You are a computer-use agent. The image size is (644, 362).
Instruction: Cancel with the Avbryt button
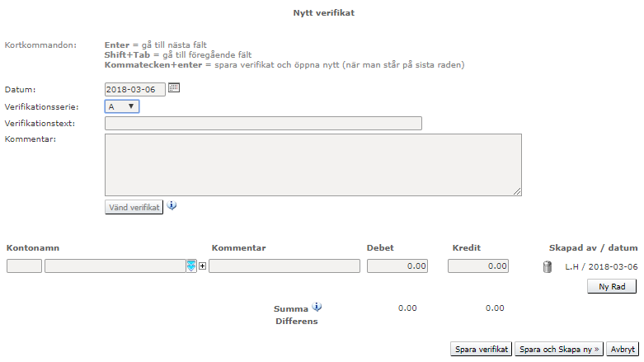pos(622,349)
